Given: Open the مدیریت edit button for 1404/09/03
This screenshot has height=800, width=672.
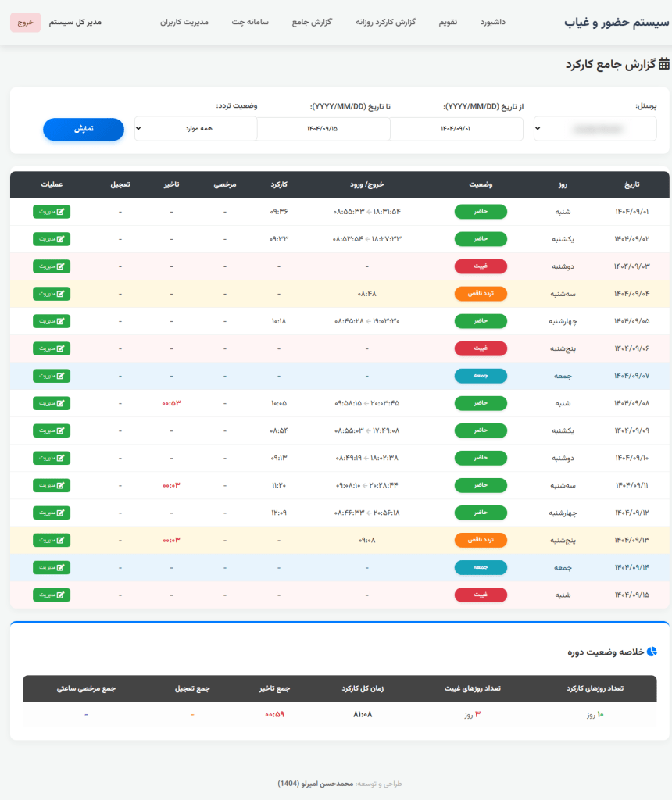Looking at the screenshot, I should (52, 266).
